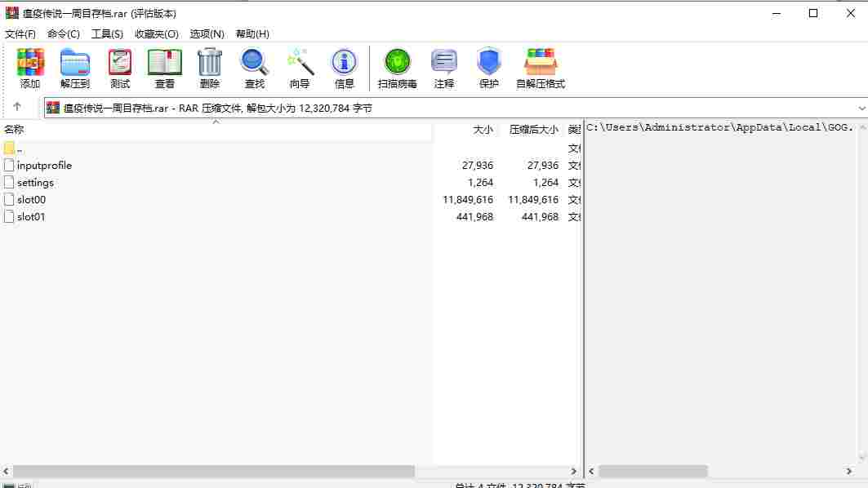Click the comment pane path text
Screen dimensions: 868x488
pos(719,127)
